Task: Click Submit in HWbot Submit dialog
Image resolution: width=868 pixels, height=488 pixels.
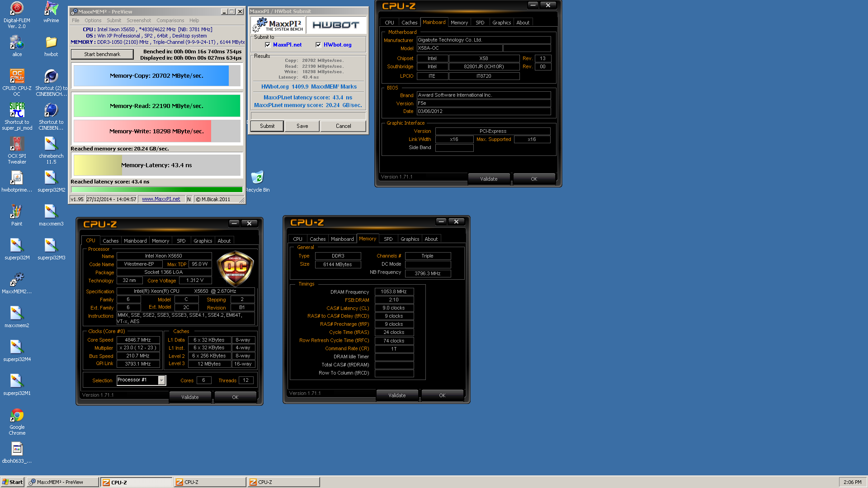Action: 267,126
